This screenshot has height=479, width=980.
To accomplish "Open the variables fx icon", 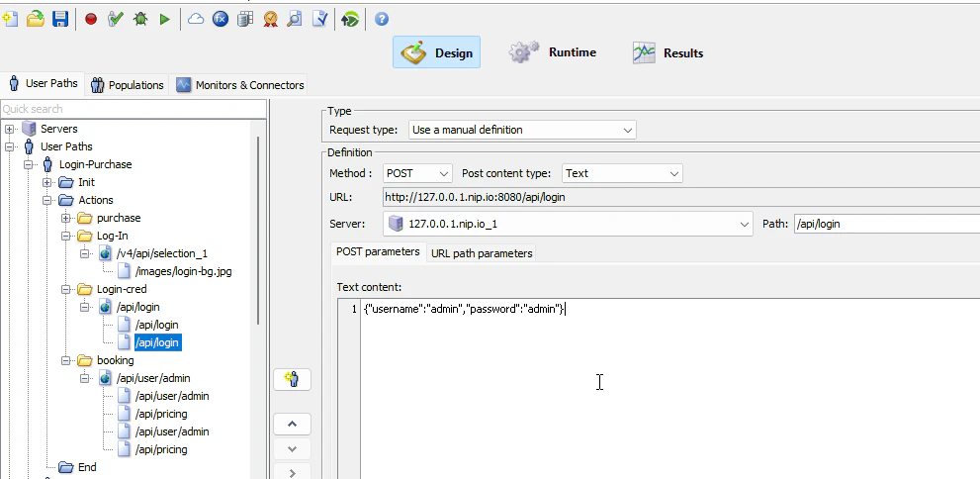I will [x=220, y=20].
